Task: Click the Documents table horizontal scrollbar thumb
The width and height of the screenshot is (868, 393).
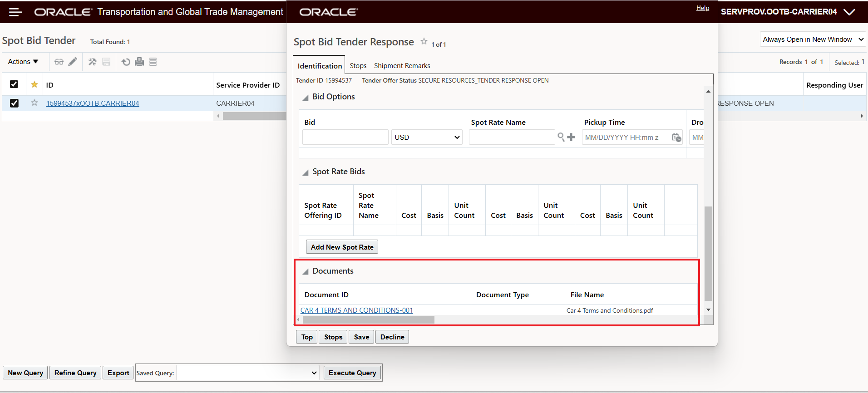Action: (368, 320)
